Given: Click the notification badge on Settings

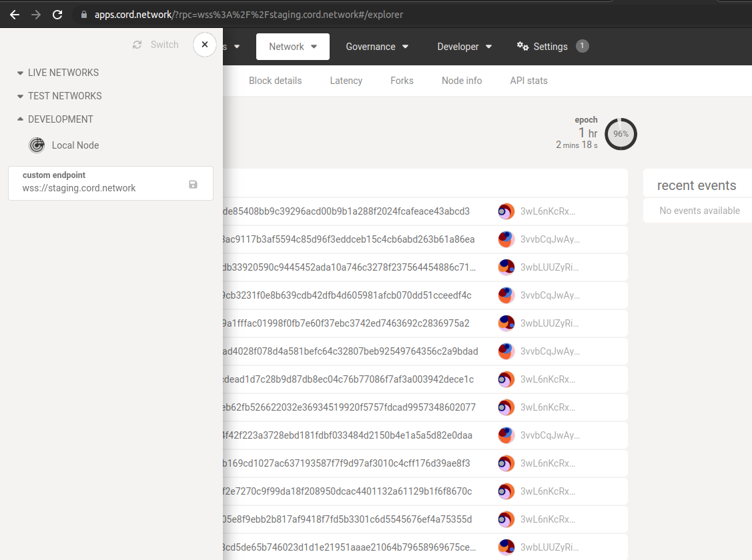Looking at the screenshot, I should point(581,46).
